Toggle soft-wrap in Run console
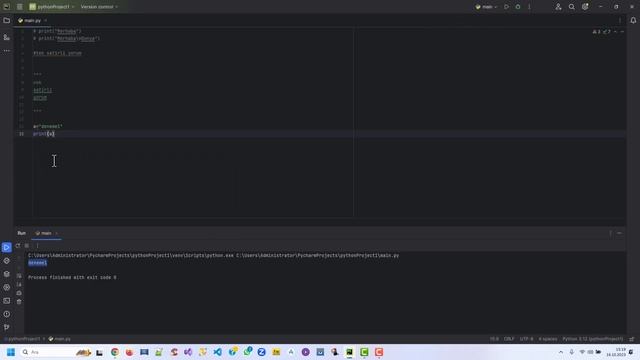This screenshot has width=640, height=360. click(x=19, y=276)
